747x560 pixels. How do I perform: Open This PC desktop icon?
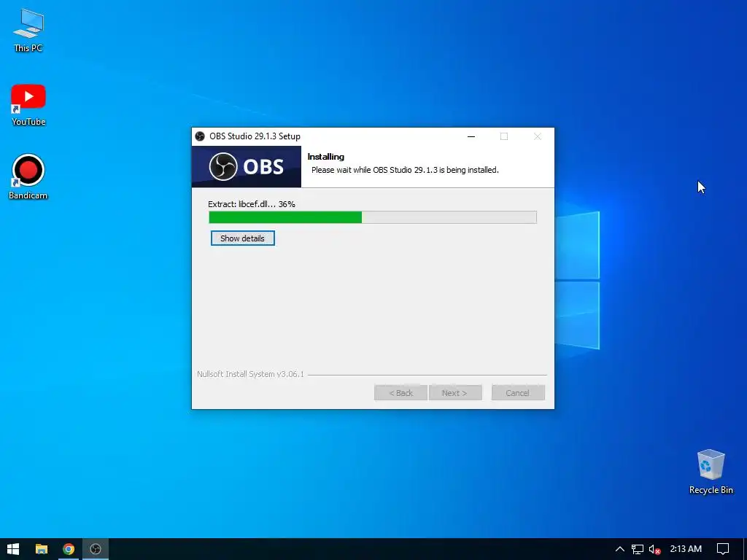28,29
